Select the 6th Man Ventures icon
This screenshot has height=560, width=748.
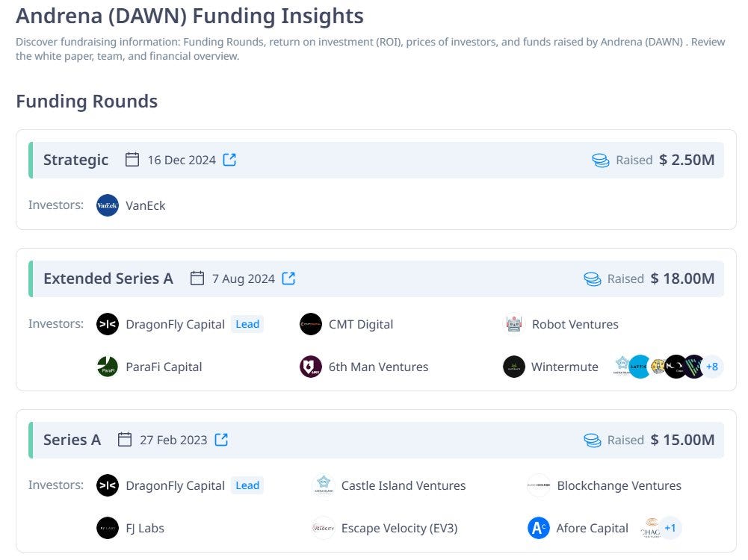pos(310,367)
